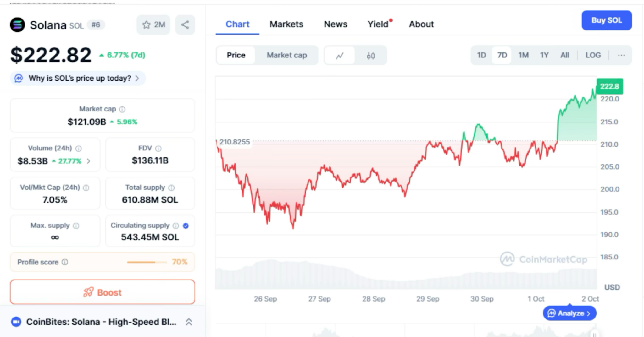Select the 1D time range
The image size is (644, 337).
(481, 55)
